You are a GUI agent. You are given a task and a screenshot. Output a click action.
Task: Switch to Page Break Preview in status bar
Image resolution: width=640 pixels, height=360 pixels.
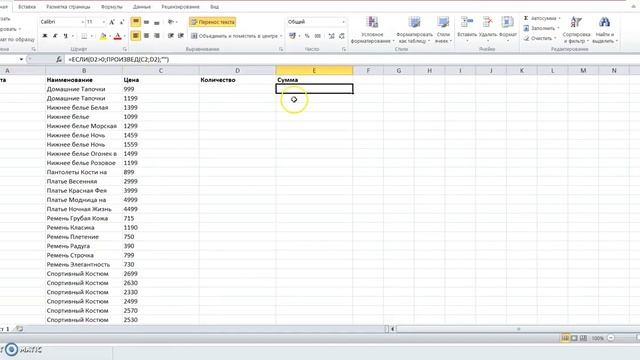point(583,338)
